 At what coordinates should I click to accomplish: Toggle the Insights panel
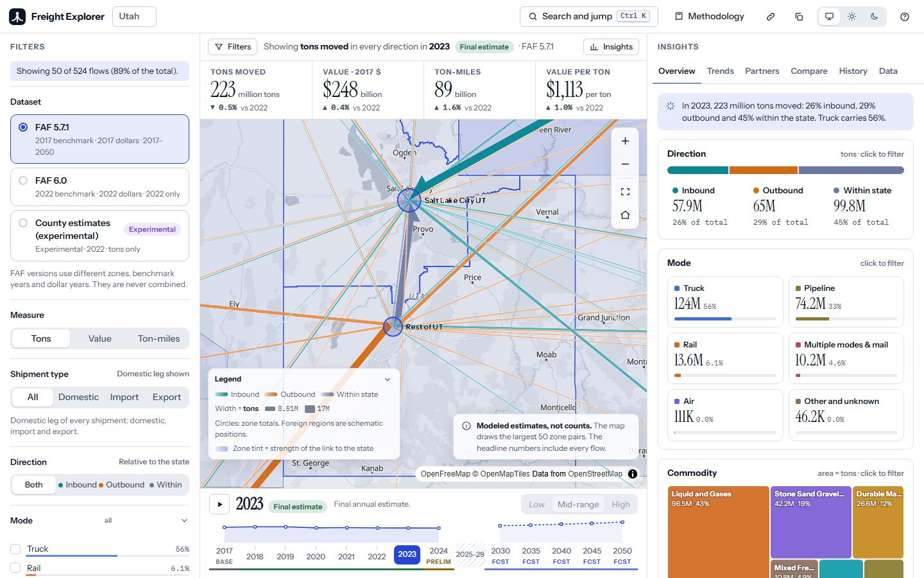[611, 47]
